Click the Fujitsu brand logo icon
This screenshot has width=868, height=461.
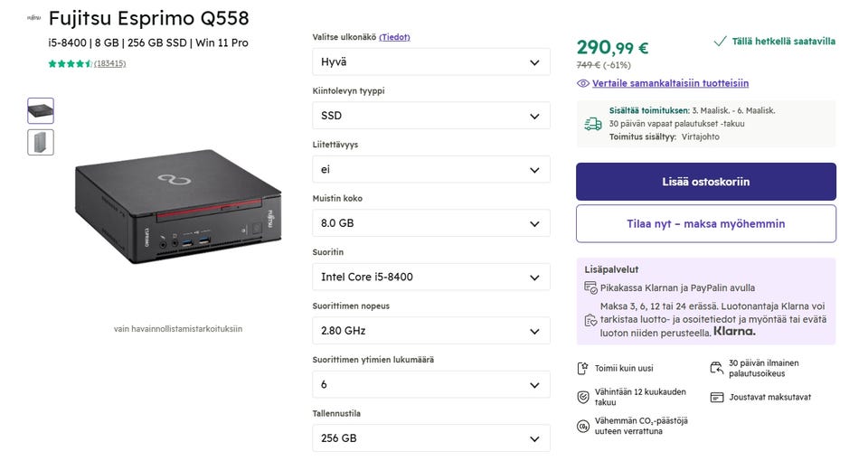pyautogui.click(x=33, y=17)
